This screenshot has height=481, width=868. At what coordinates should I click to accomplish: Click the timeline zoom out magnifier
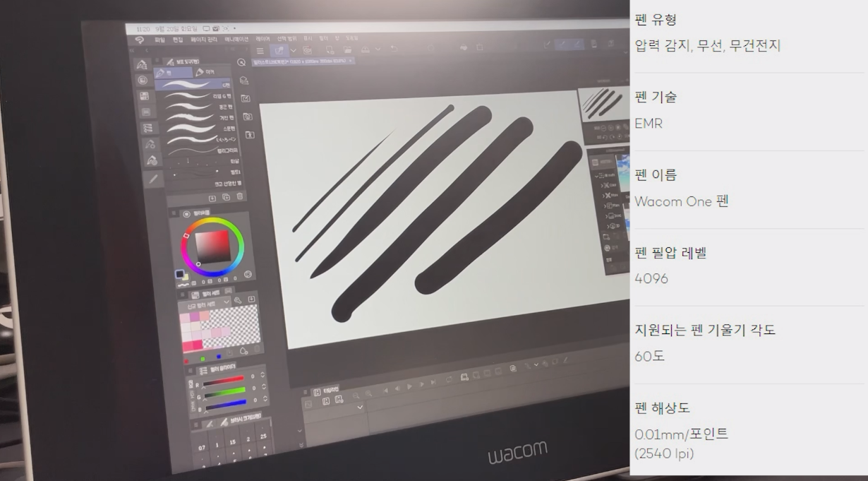[x=356, y=396]
